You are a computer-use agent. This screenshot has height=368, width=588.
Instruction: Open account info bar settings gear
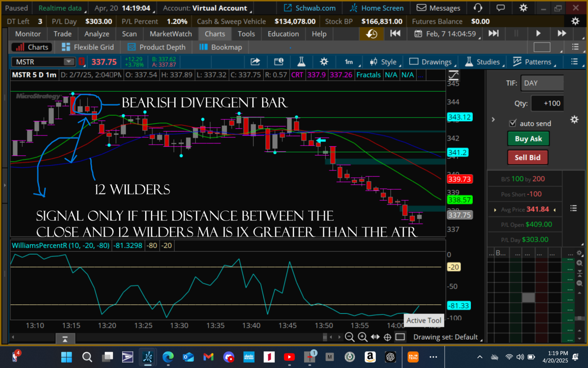click(x=575, y=21)
